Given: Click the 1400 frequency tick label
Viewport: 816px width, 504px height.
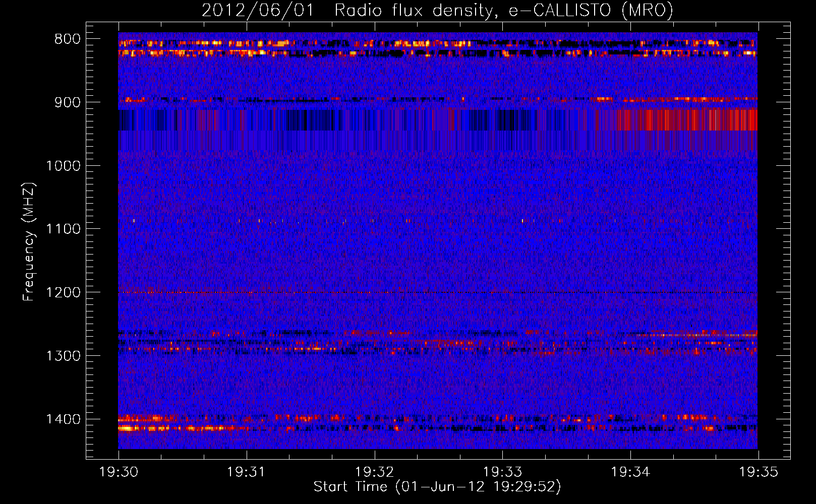Looking at the screenshot, I should click(63, 419).
